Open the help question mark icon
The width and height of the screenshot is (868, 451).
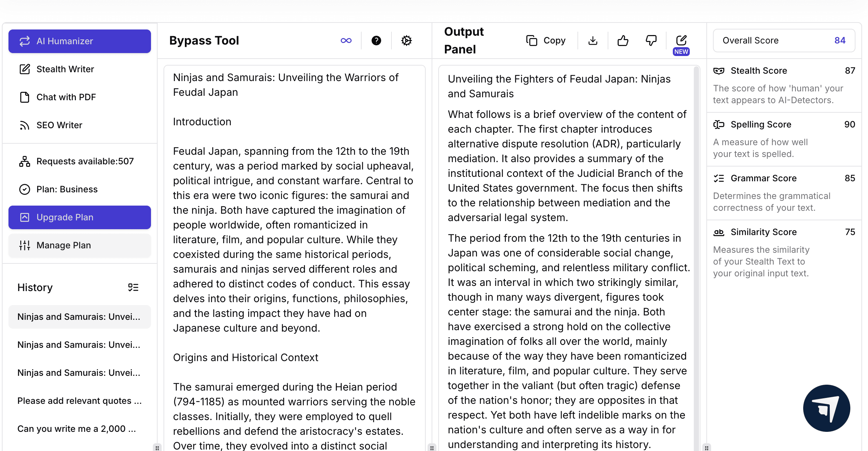coord(376,41)
